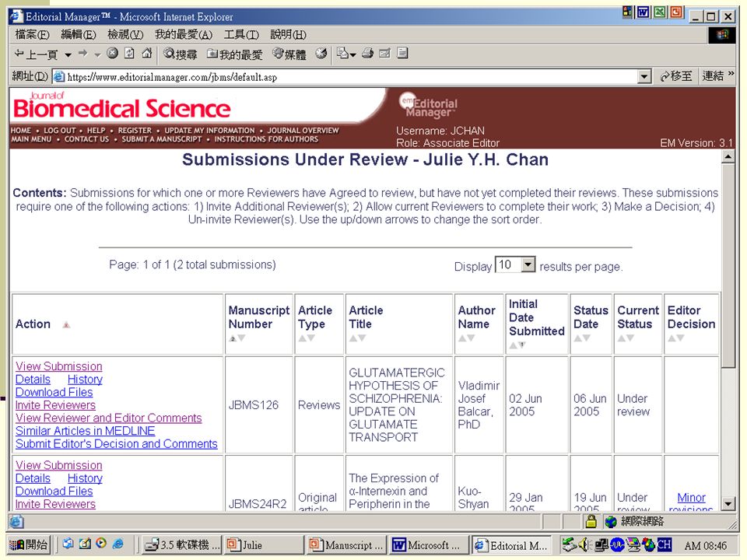Click the Discuss toolbar icon

pos(402,54)
